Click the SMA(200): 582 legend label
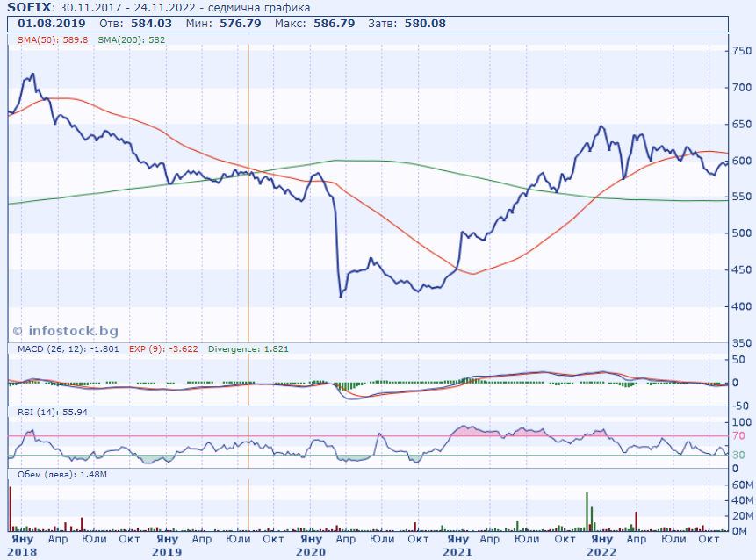The image size is (756, 560). (x=131, y=40)
